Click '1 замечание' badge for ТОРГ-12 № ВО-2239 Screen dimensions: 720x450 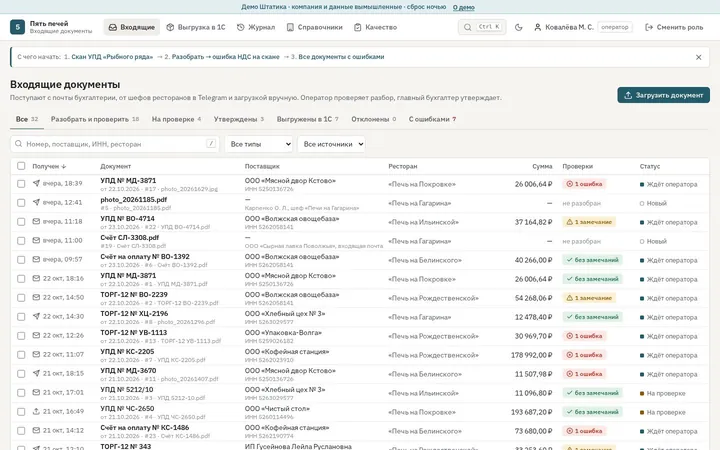(x=589, y=298)
